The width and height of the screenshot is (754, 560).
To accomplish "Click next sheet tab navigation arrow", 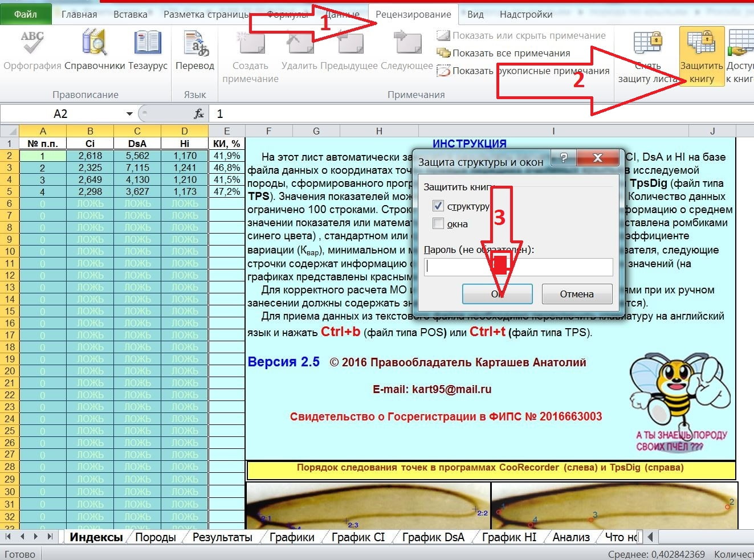I will pyautogui.click(x=36, y=537).
